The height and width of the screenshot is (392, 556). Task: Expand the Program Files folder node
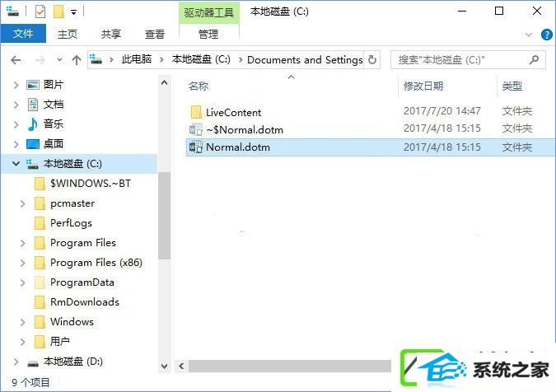23,243
